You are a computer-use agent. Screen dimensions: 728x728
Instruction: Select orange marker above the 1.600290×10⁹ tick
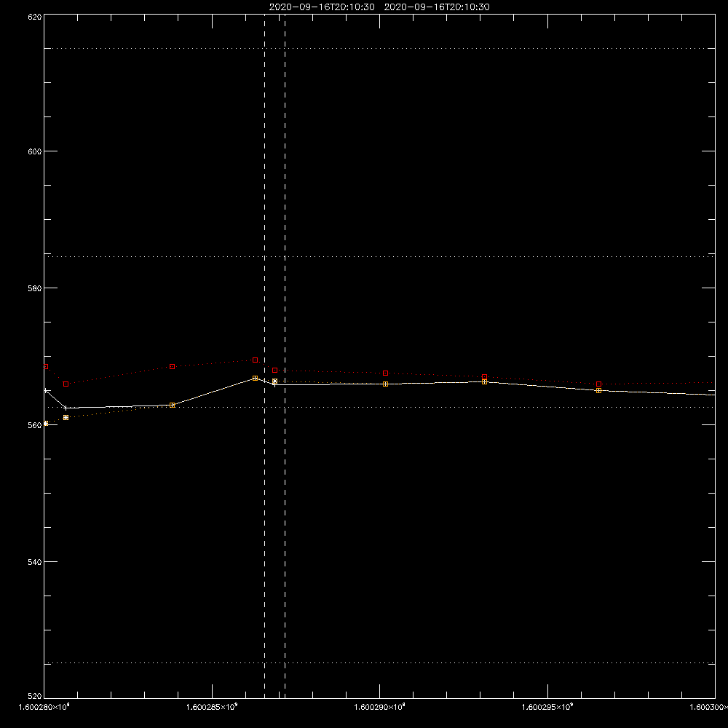pos(385,384)
